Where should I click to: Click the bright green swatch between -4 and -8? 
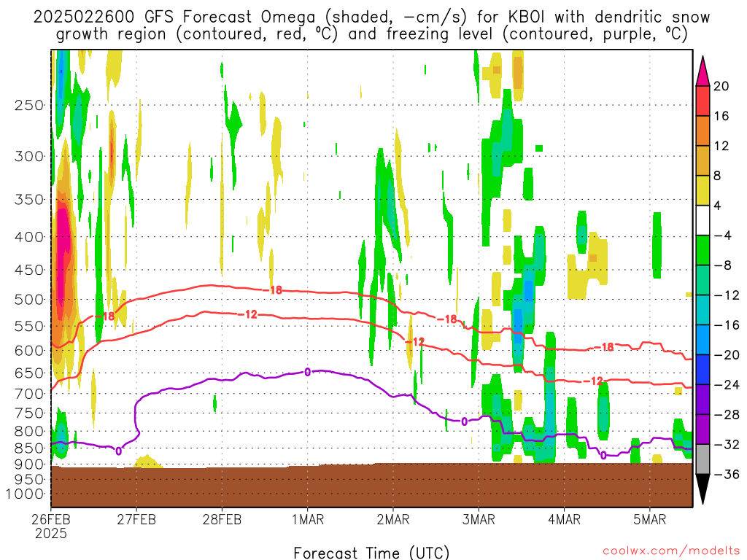click(703, 250)
